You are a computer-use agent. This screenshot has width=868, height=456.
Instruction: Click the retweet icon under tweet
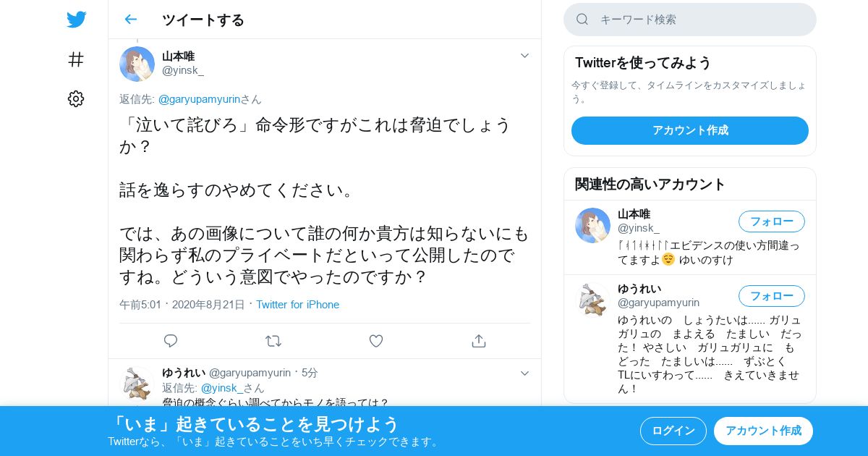[273, 341]
